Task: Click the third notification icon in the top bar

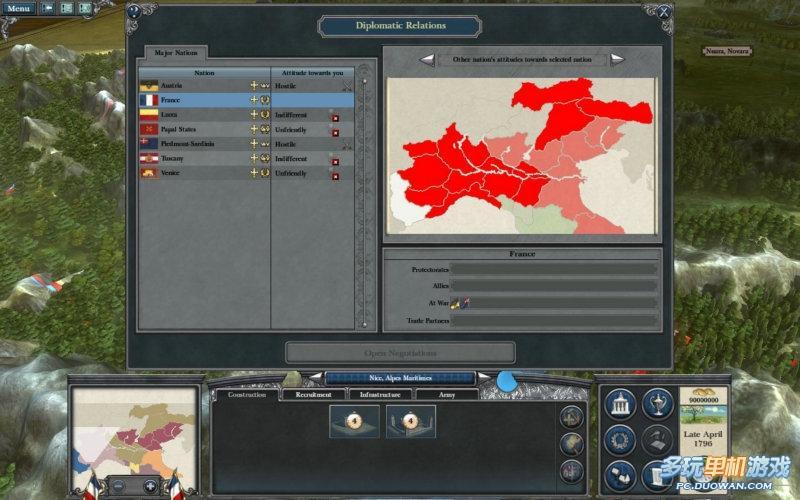Action: pyautogui.click(x=85, y=8)
